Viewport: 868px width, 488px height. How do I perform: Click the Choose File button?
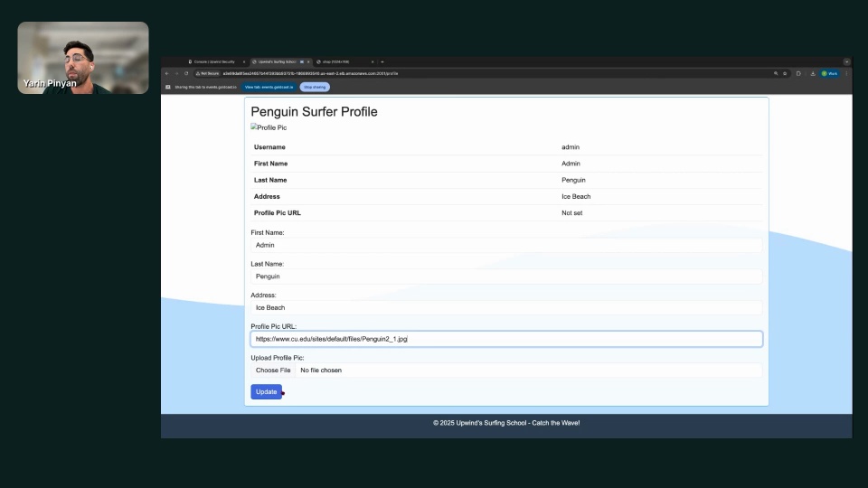coord(273,371)
